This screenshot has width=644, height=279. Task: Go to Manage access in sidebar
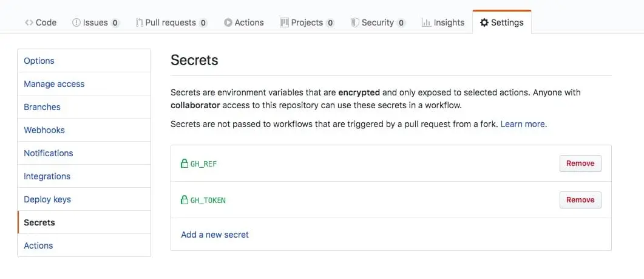pos(54,84)
